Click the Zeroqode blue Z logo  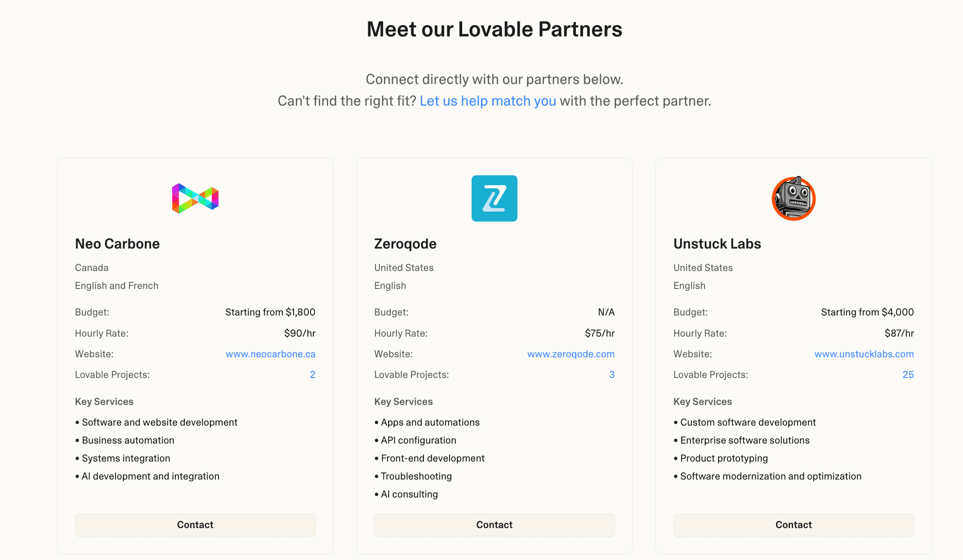click(494, 198)
